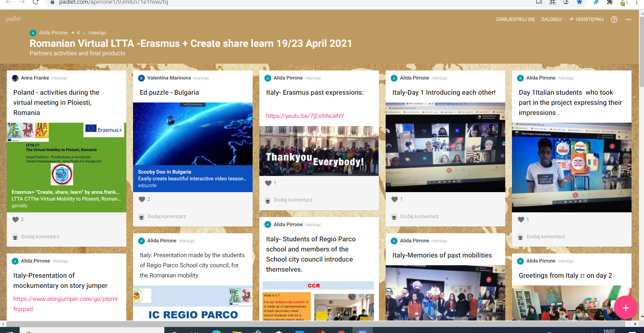Open the youtu.be/7jEs9iNceNY link
644x333 pixels.
[305, 116]
